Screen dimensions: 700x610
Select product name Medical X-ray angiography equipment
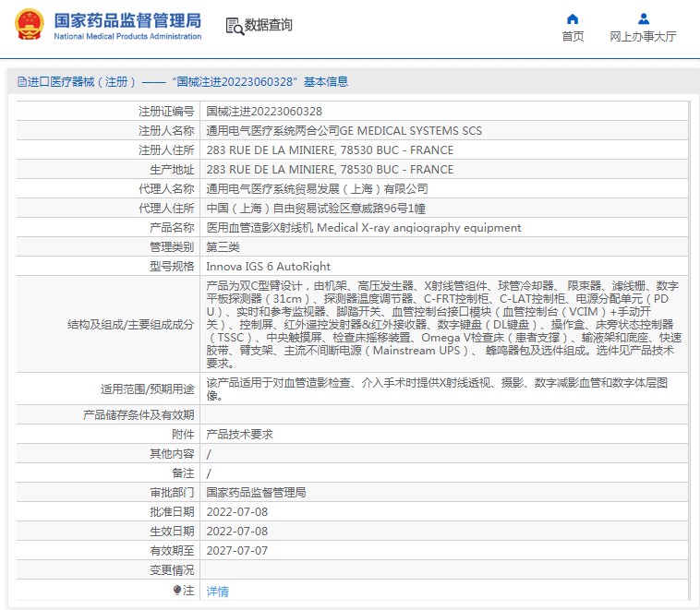418,228
